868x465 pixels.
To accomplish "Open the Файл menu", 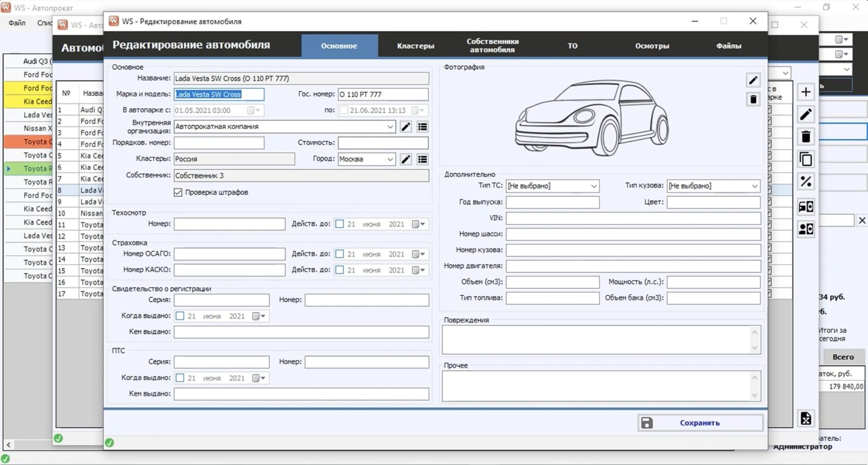I will coord(16,23).
